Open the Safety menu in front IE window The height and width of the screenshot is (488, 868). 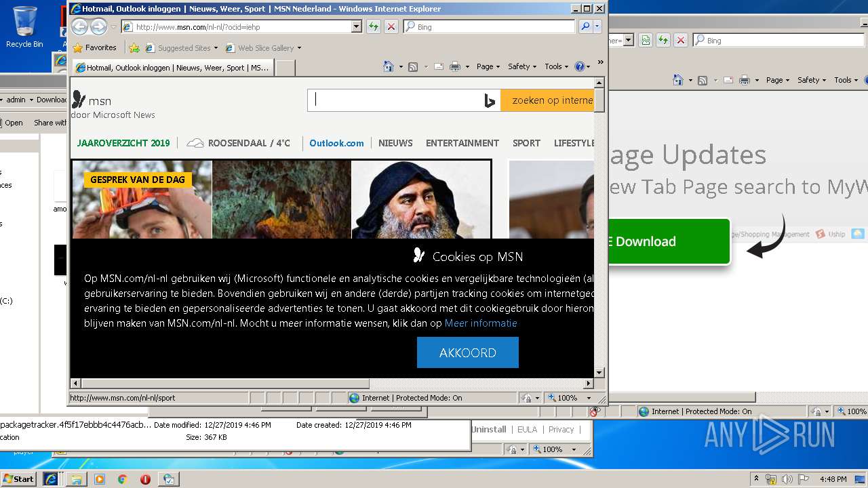coord(522,66)
